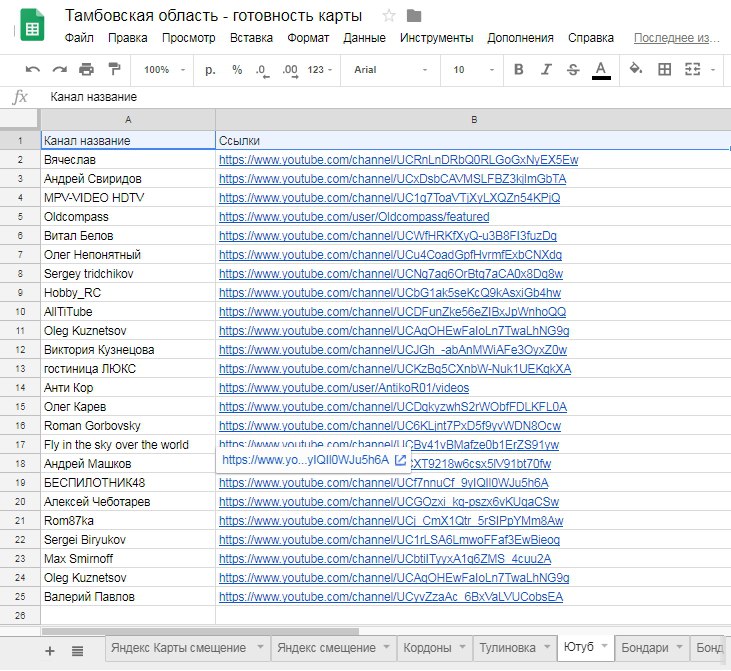The height and width of the screenshot is (671, 731).
Task: Open Ютуб tab dropdown arrow
Action: coord(605,646)
